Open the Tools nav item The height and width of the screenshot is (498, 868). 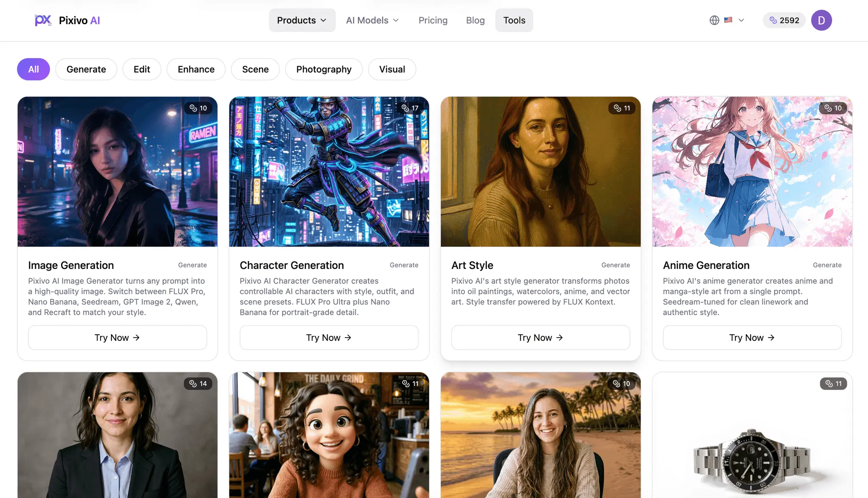point(514,20)
